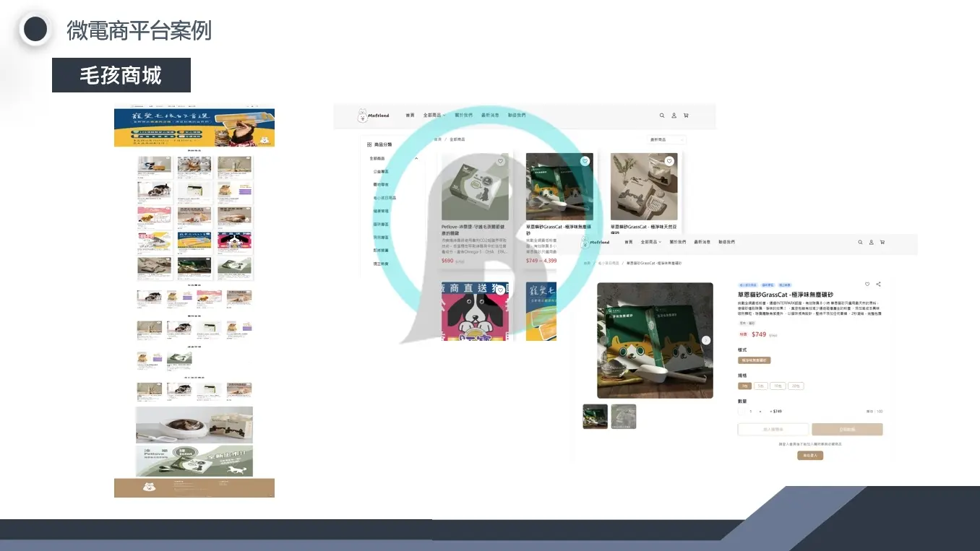Screen dimensions: 980x551
Task: Select the 20包 specification option
Action: coord(796,386)
